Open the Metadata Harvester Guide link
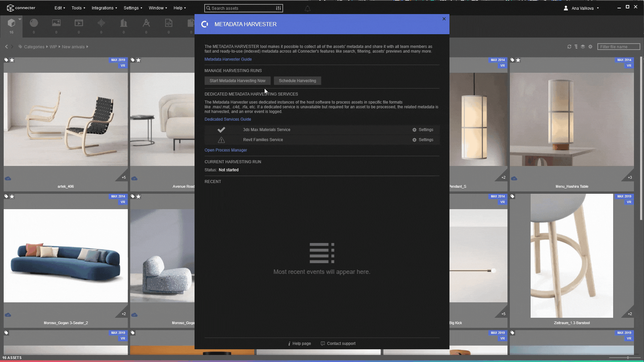The height and width of the screenshot is (362, 644). click(x=228, y=59)
